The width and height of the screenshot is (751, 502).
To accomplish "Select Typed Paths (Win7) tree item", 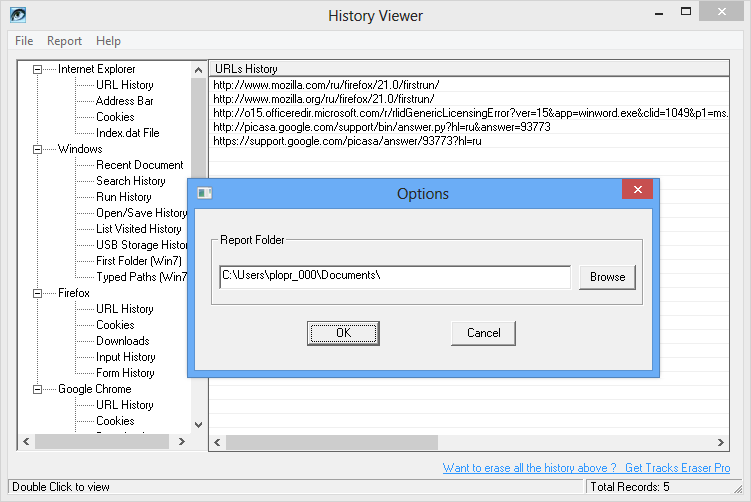I will click(x=142, y=277).
